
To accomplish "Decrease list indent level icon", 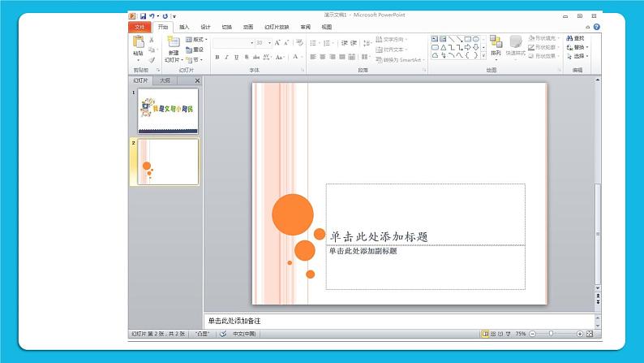I will click(x=344, y=43).
